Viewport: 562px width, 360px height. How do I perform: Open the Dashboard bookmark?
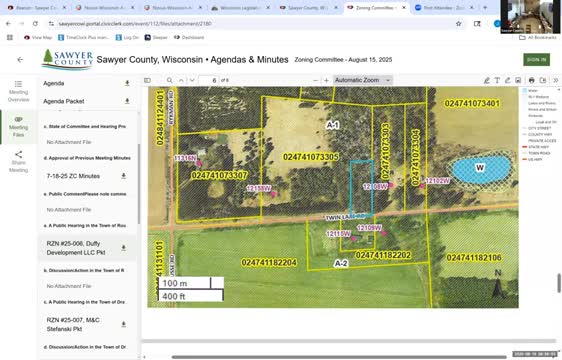189,37
